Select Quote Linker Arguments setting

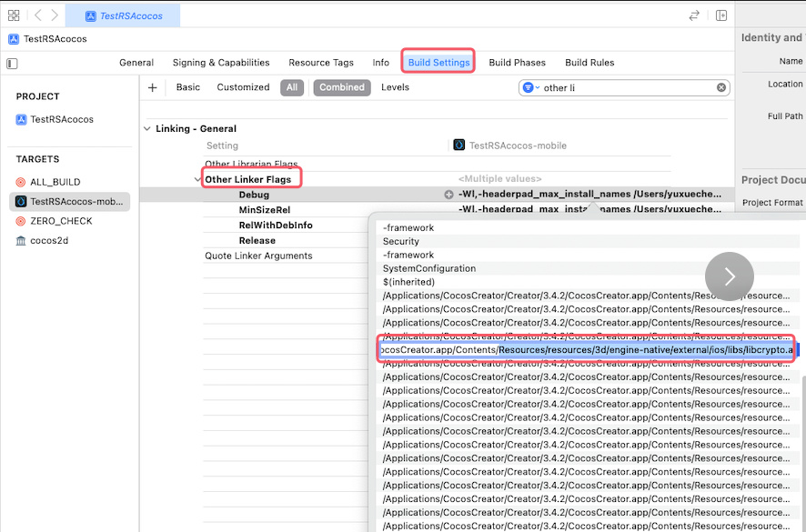tap(258, 256)
